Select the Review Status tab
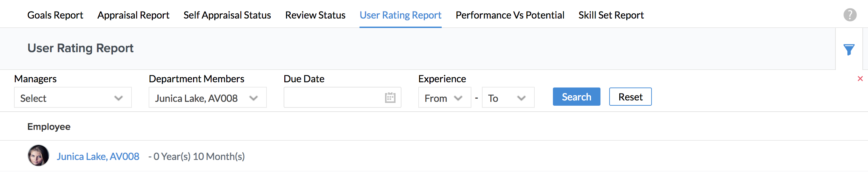 point(315,15)
